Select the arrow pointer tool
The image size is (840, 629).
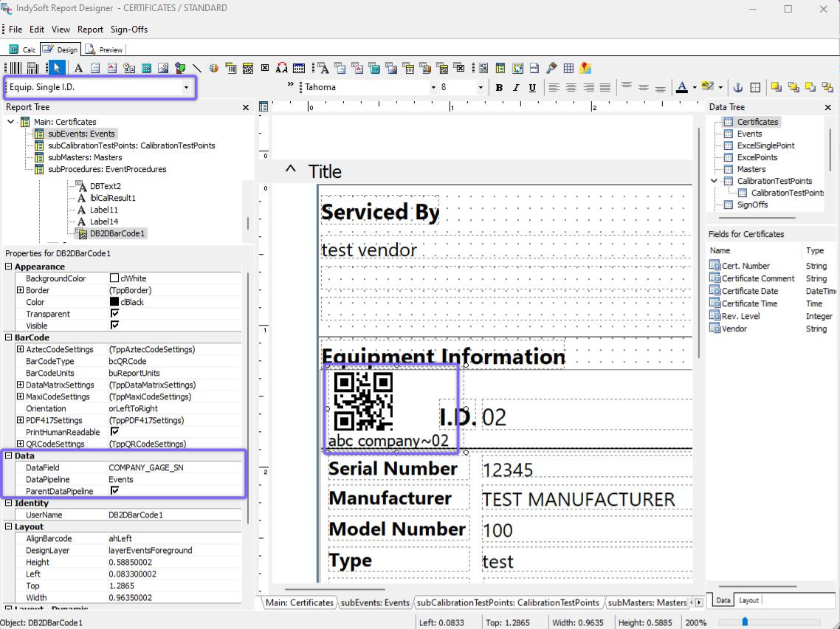(57, 68)
